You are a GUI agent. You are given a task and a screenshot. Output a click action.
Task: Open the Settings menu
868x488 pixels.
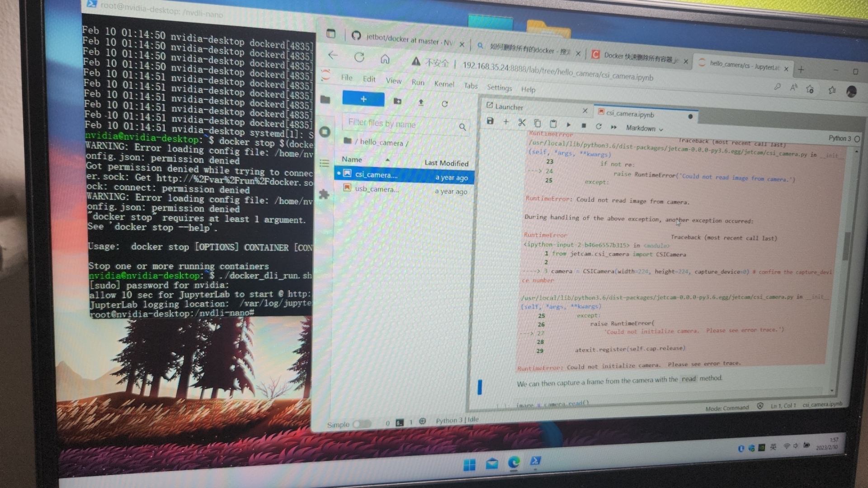tap(499, 88)
